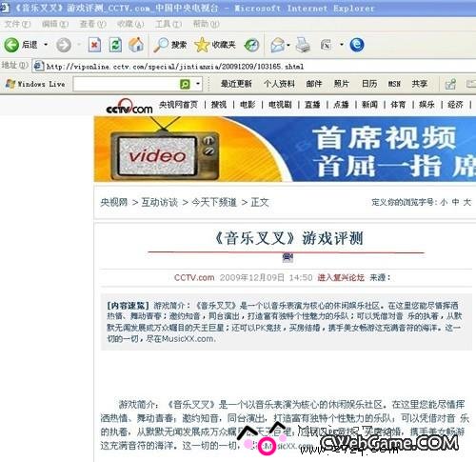
Task: Click the green Back arrow button
Action: 11,45
